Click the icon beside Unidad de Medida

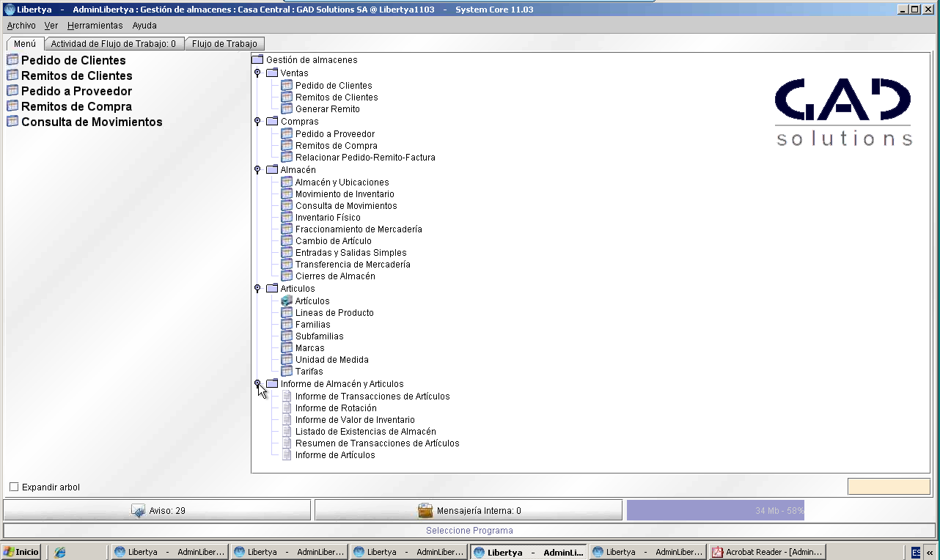pyautogui.click(x=287, y=360)
